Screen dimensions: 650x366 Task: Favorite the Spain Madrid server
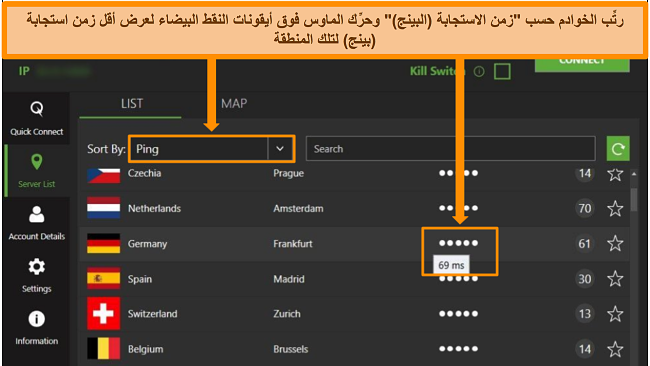click(x=615, y=279)
